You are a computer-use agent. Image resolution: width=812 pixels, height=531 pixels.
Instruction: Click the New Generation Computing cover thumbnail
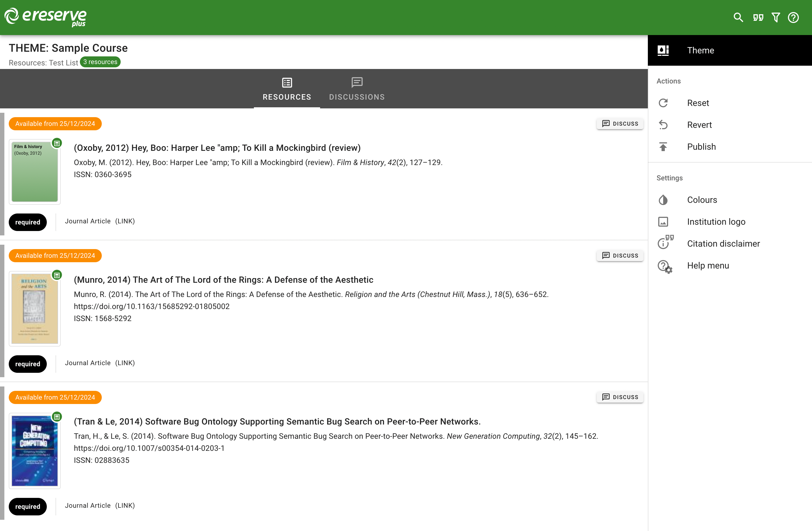(34, 451)
